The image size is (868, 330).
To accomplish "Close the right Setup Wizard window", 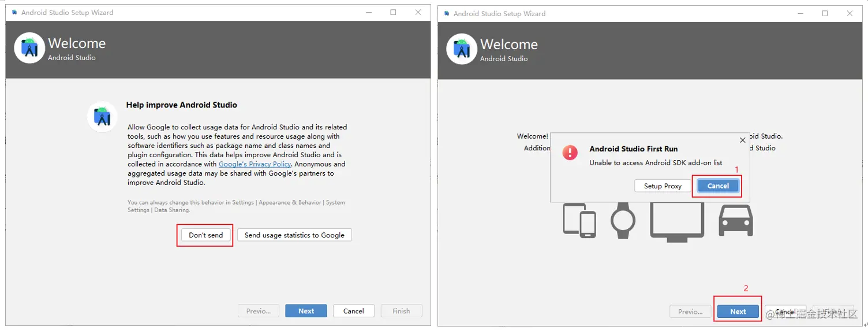I will (850, 13).
